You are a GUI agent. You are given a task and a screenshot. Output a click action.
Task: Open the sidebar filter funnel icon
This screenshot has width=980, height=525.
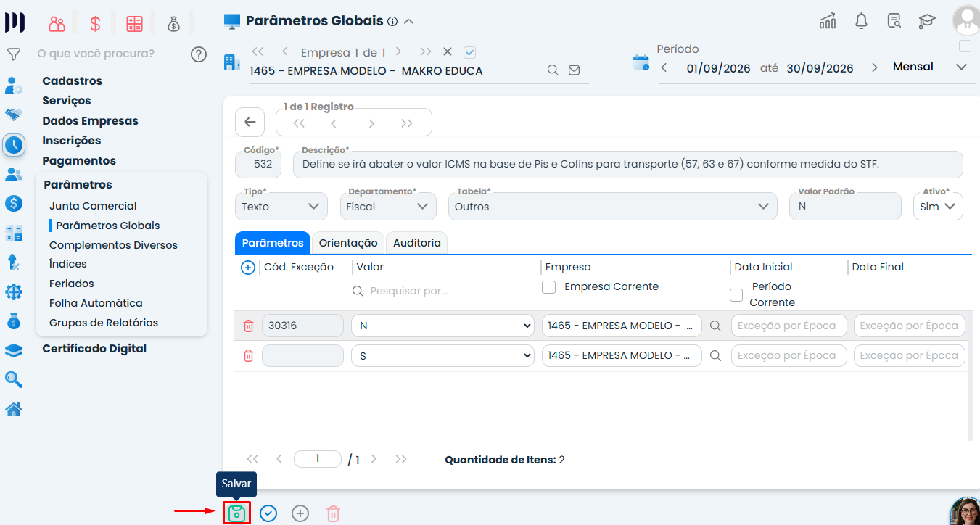(x=13, y=54)
